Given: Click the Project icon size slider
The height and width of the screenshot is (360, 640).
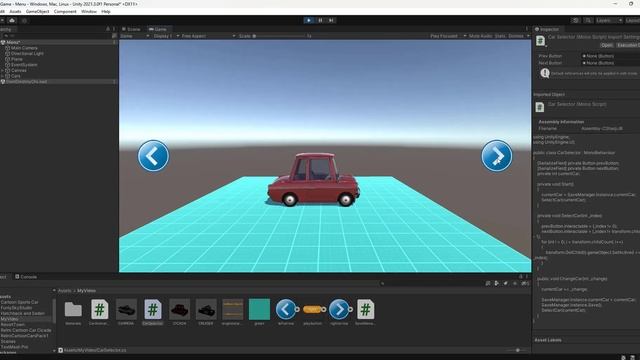Looking at the screenshot, I should click(x=516, y=350).
